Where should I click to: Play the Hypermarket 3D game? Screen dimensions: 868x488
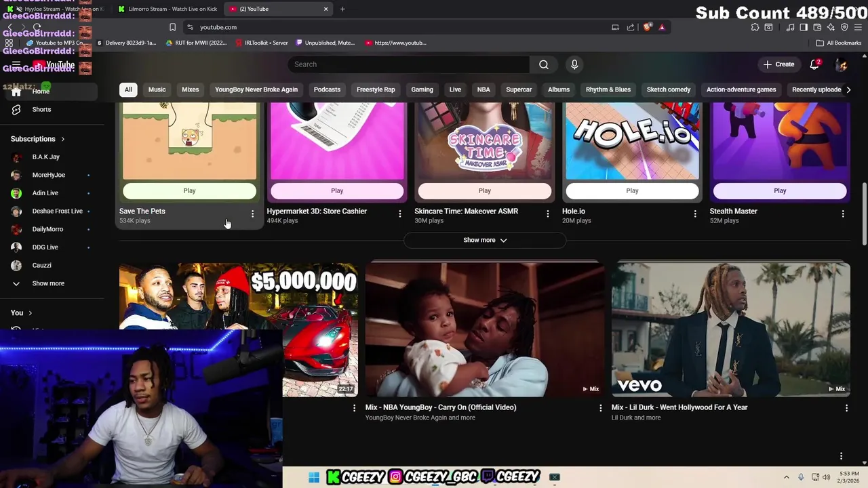tap(337, 191)
